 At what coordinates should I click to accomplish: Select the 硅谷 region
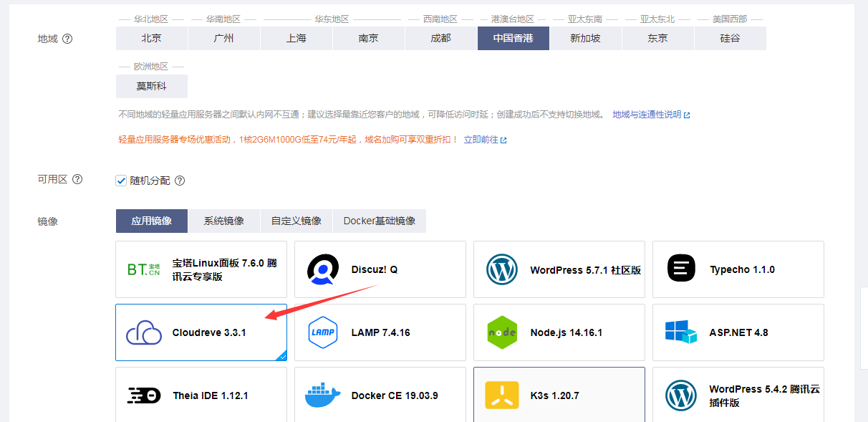tap(730, 38)
